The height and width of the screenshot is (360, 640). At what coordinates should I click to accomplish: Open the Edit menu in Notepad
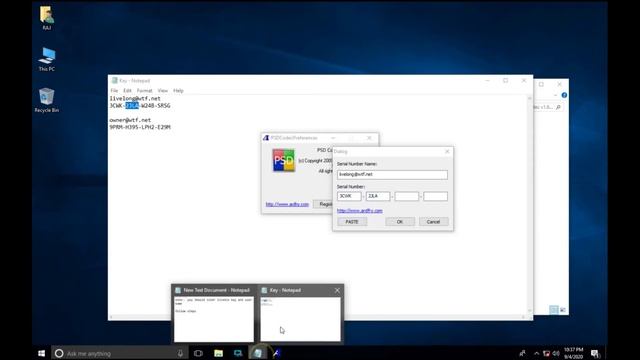coord(127,91)
